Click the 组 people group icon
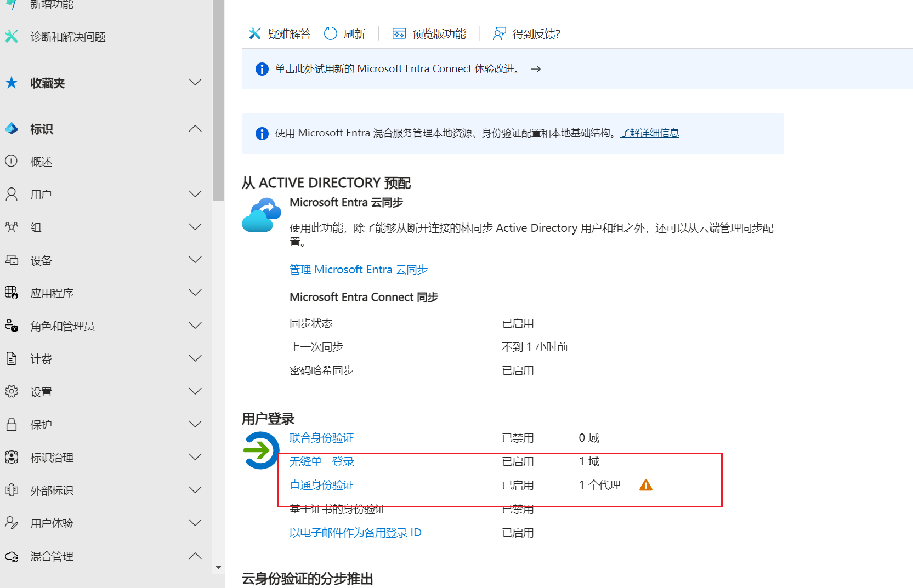This screenshot has height=588, width=913. pyautogui.click(x=12, y=227)
